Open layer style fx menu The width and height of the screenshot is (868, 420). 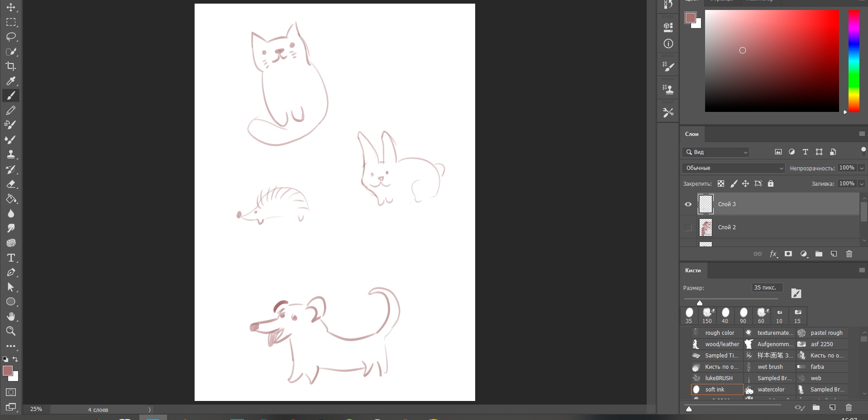coord(773,254)
